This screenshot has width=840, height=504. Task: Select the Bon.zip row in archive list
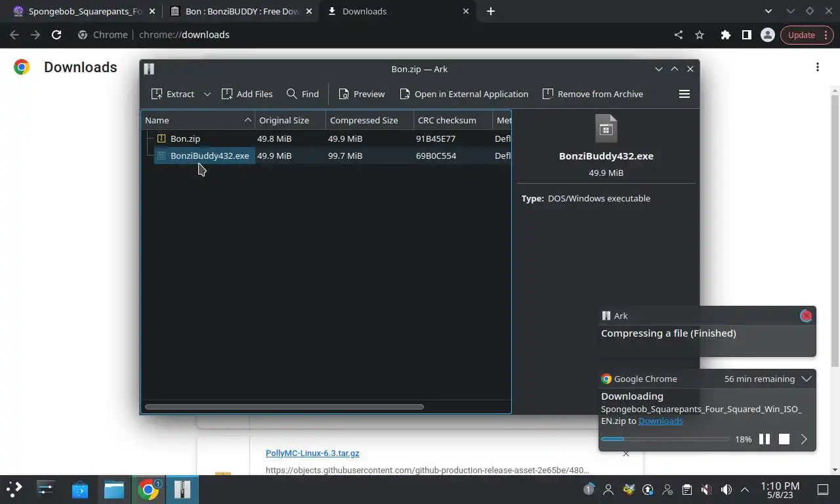[x=326, y=138]
